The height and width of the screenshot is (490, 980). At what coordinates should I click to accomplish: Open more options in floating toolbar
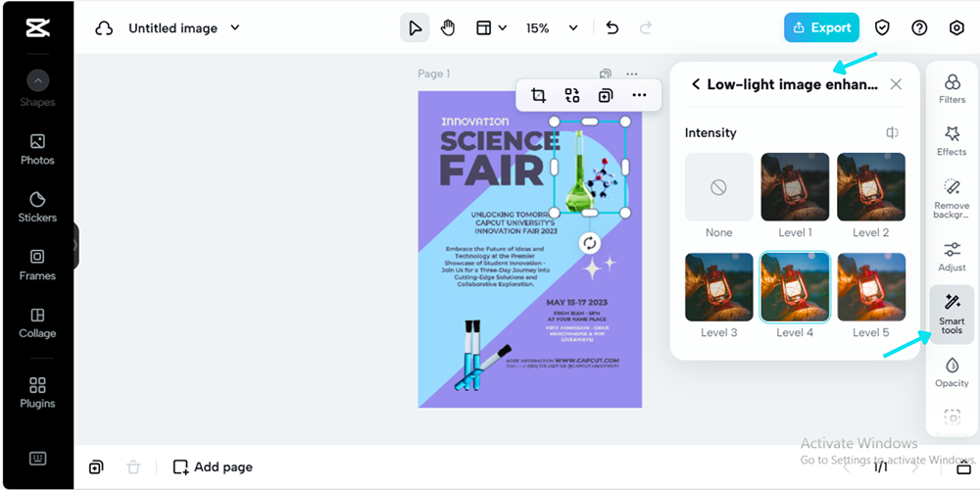pyautogui.click(x=639, y=95)
